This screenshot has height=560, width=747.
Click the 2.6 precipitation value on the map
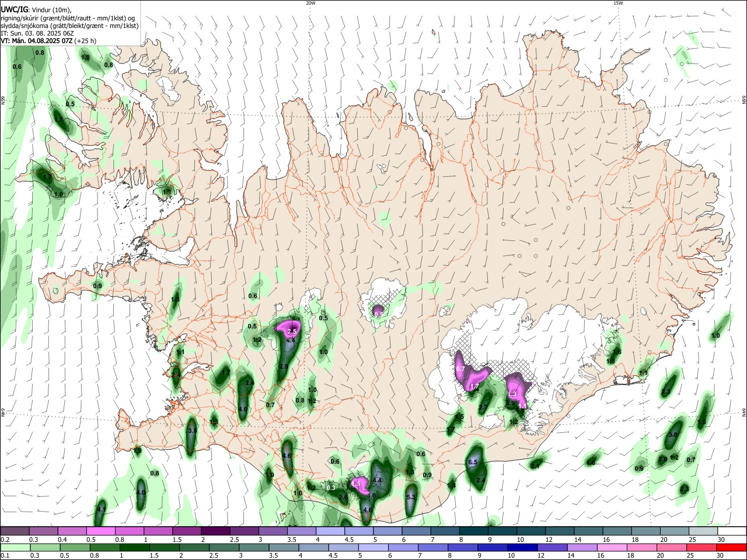(x=343, y=497)
